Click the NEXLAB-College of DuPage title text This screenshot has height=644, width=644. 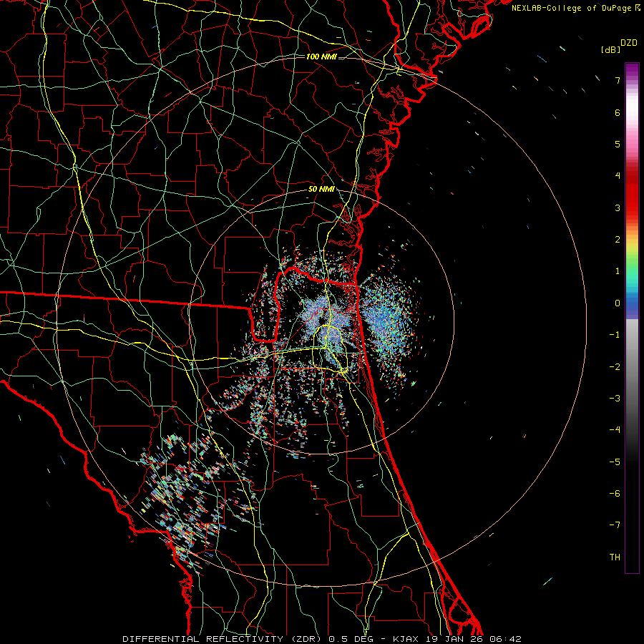[x=572, y=8]
